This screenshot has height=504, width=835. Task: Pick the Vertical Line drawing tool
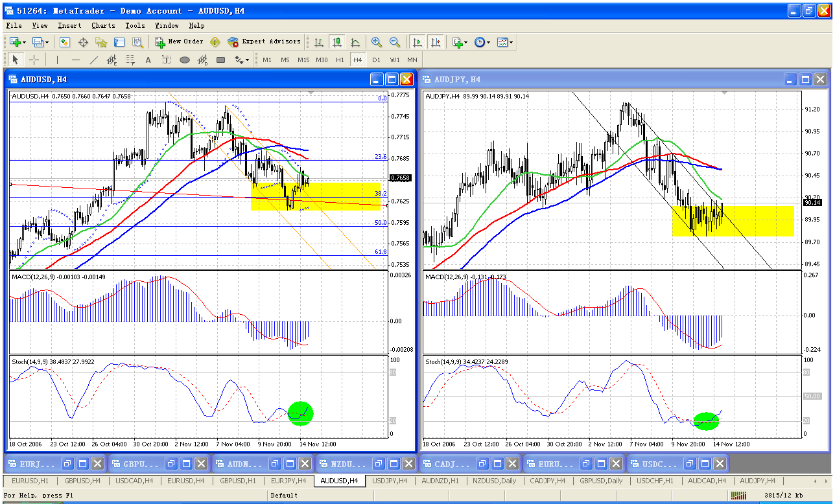(x=58, y=60)
